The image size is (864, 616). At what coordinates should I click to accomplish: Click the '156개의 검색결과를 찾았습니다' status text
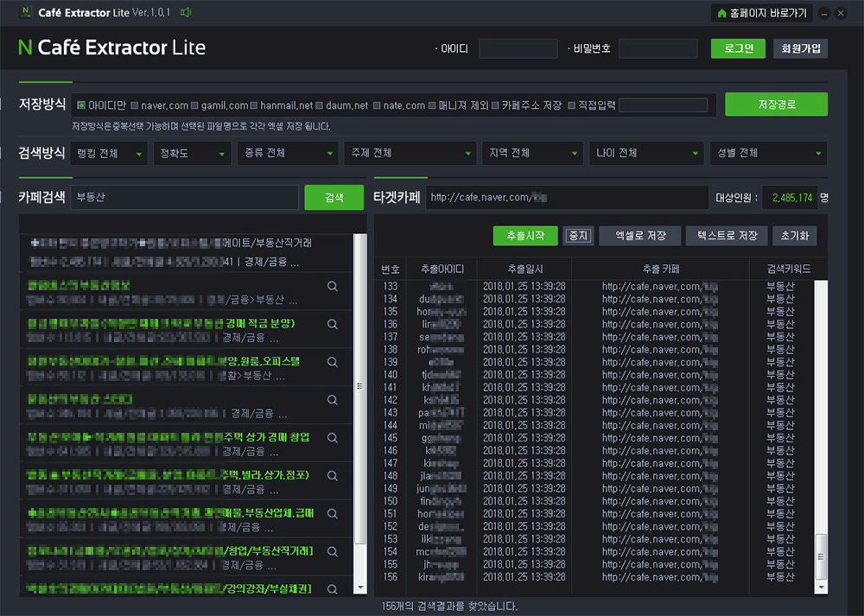point(449,606)
